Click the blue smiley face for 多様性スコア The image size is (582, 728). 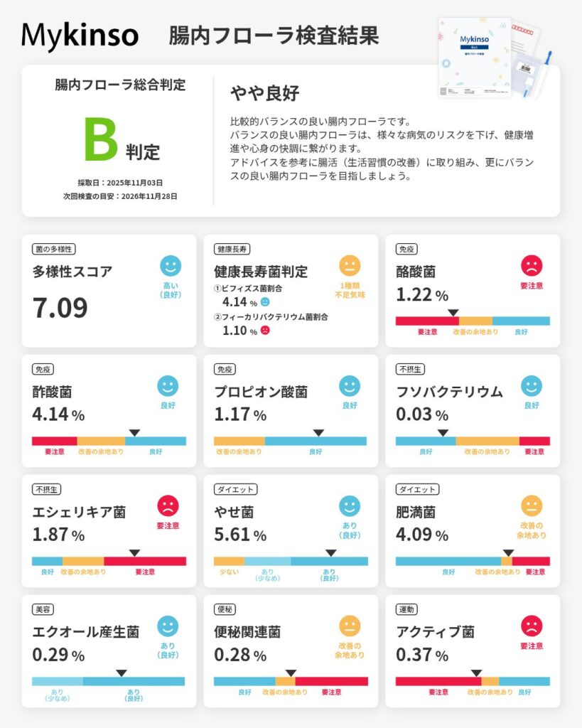tap(171, 266)
